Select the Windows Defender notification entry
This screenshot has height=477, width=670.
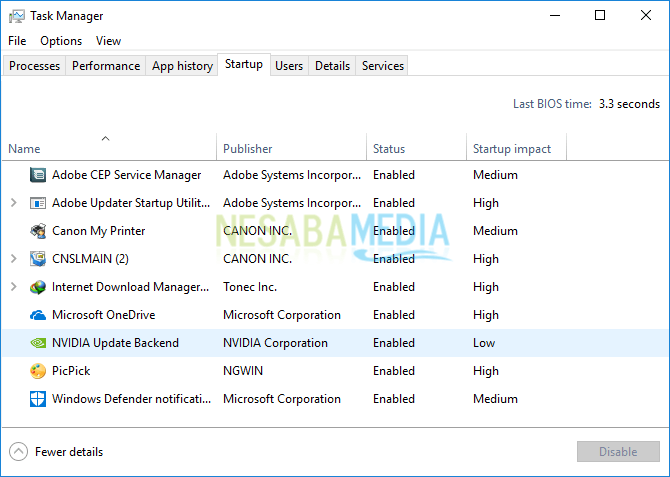point(335,399)
